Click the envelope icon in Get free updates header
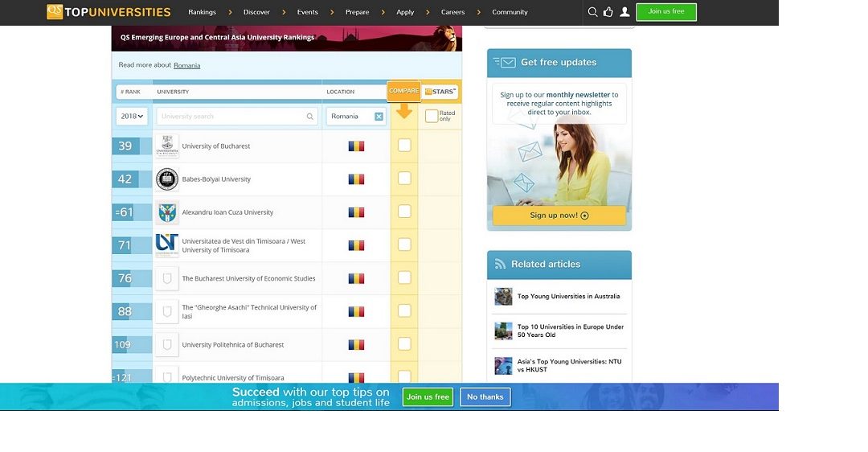Screen dimensions: 868x452 pyautogui.click(x=504, y=63)
